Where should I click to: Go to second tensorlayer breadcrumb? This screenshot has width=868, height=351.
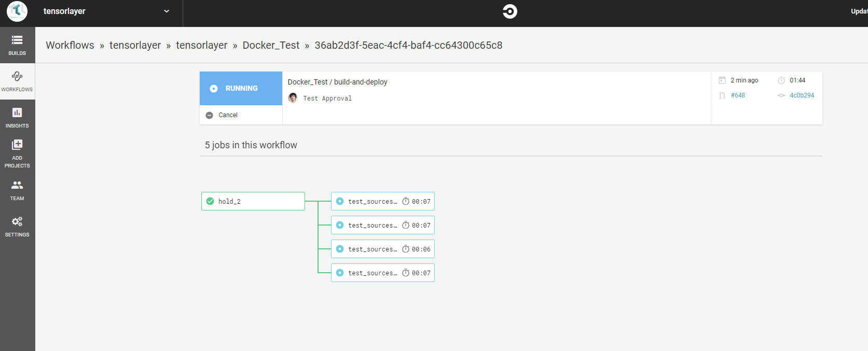202,45
